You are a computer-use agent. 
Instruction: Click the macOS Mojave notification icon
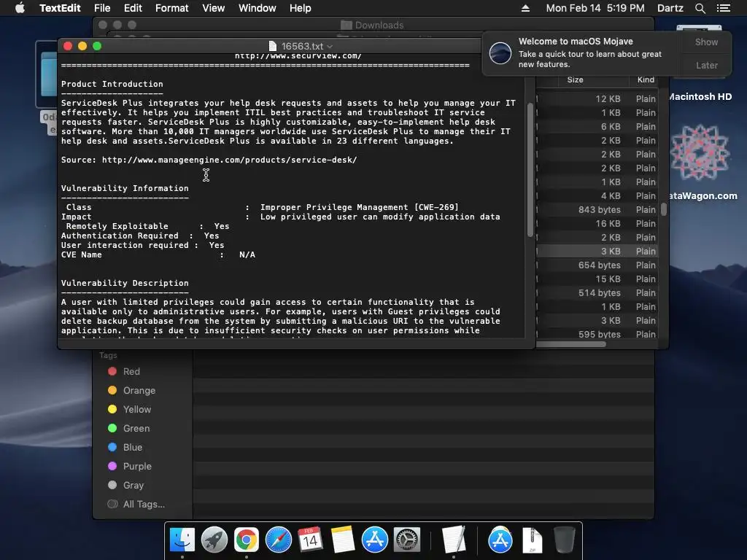click(x=500, y=52)
